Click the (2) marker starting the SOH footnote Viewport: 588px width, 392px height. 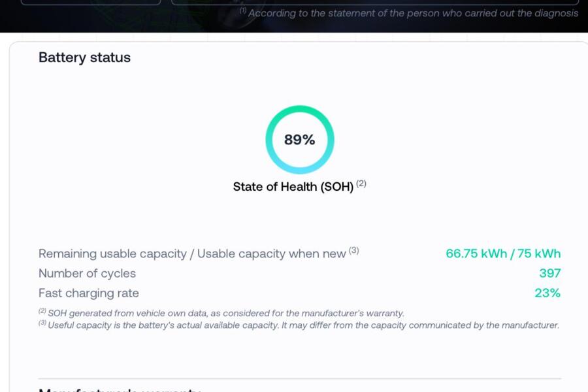tap(42, 311)
